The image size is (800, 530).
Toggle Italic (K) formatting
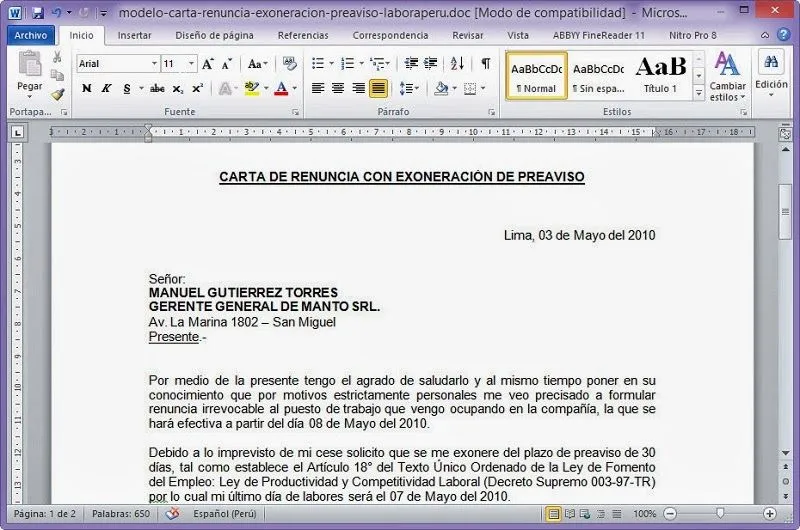click(106, 88)
